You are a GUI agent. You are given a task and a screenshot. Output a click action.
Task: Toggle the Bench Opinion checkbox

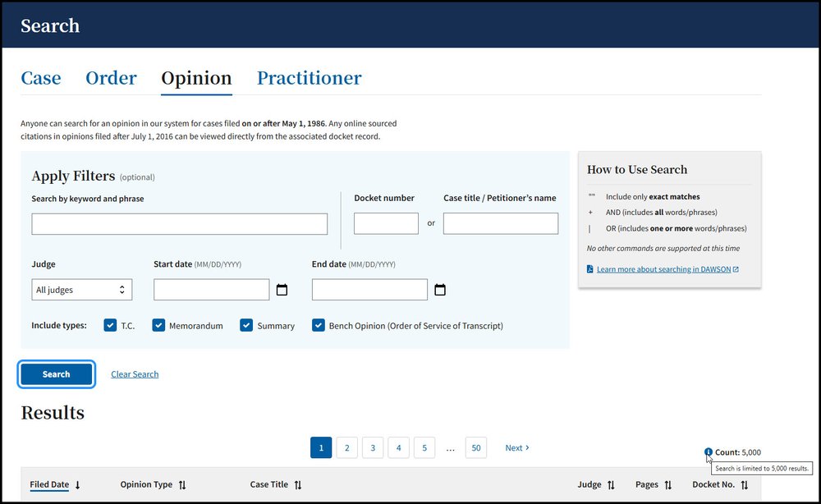tap(319, 325)
